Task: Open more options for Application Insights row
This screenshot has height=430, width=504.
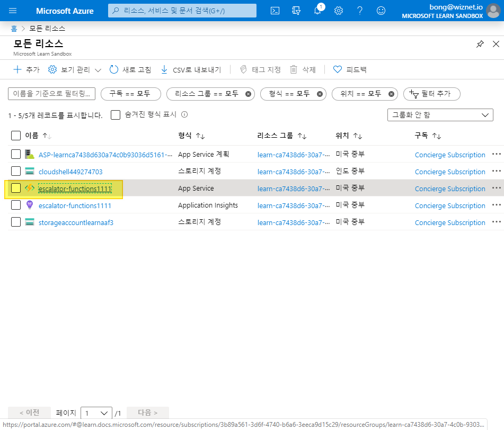Action: click(x=496, y=205)
